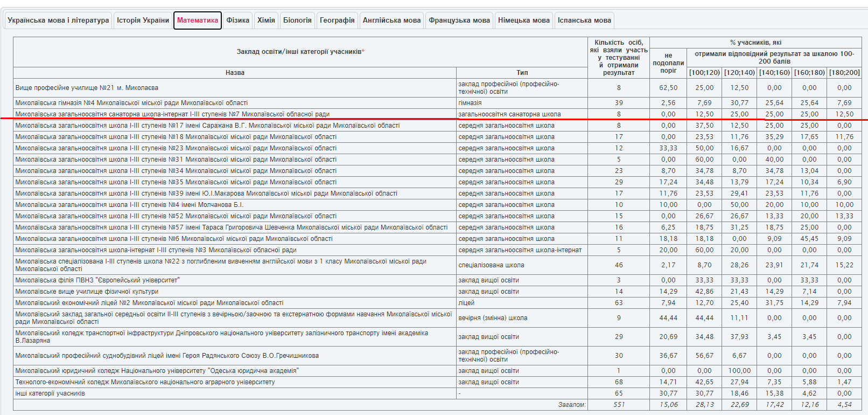
Task: Select Миколаївське вище училище фізичної культури
Action: (87, 292)
